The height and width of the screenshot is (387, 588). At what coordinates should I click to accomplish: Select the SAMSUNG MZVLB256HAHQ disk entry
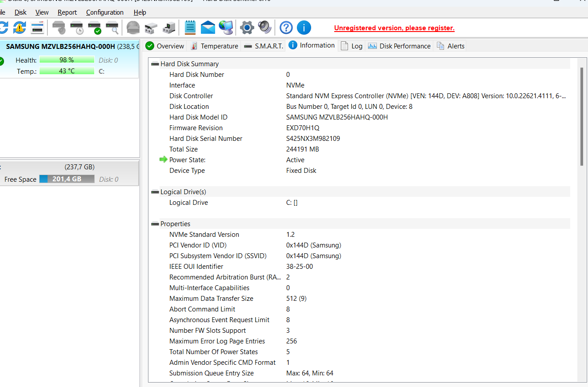coord(60,47)
